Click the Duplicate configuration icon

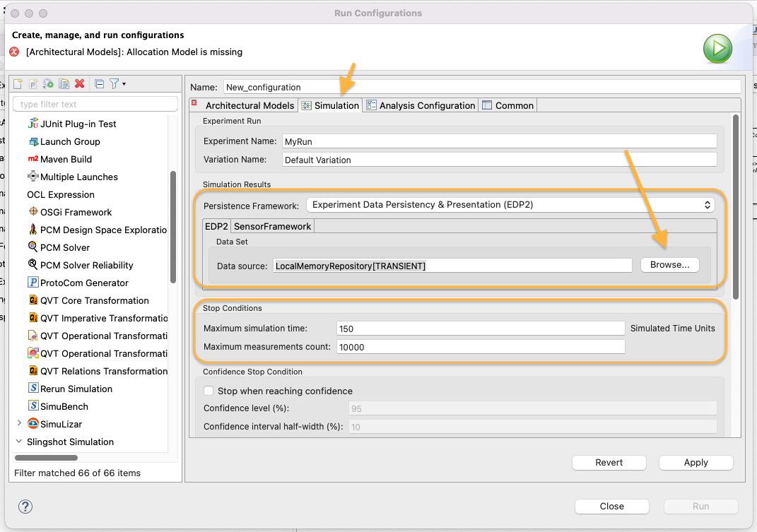[64, 84]
